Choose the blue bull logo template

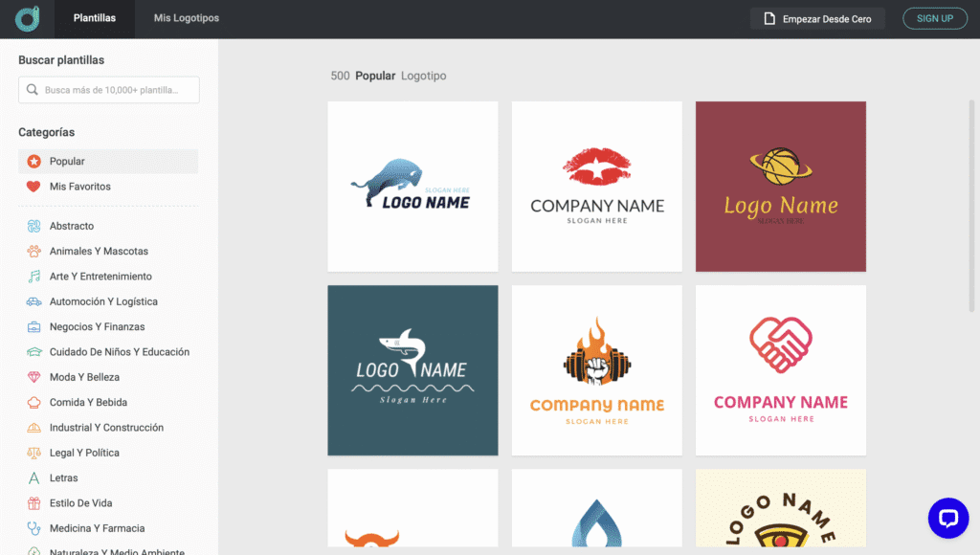(x=412, y=187)
